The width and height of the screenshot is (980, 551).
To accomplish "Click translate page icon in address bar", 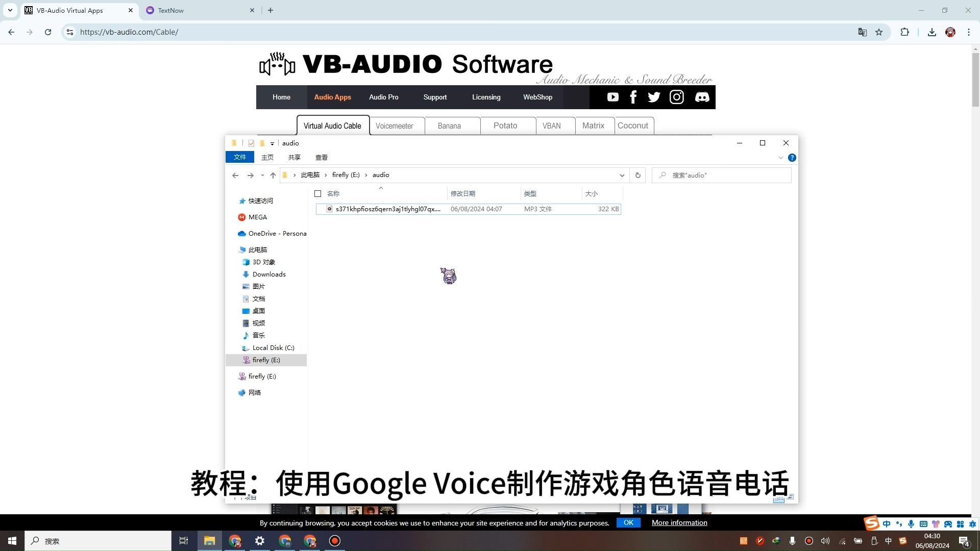I will (x=863, y=32).
